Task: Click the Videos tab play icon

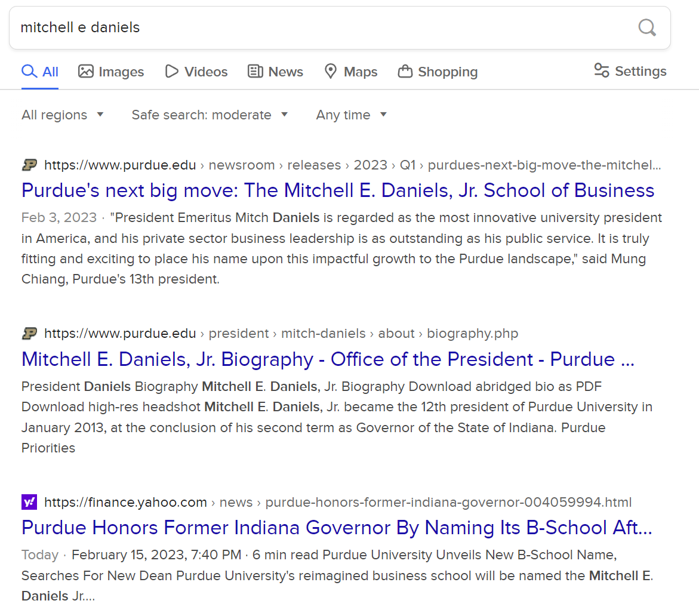Action: coord(172,71)
